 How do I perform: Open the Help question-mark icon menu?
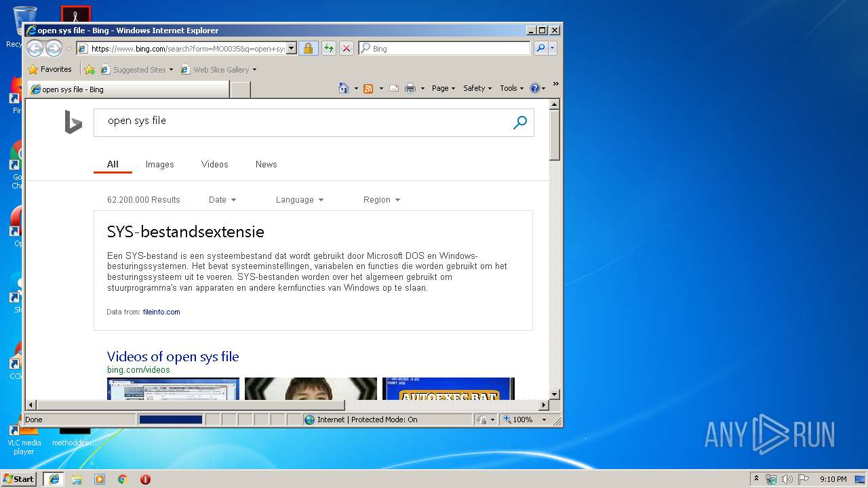point(537,88)
